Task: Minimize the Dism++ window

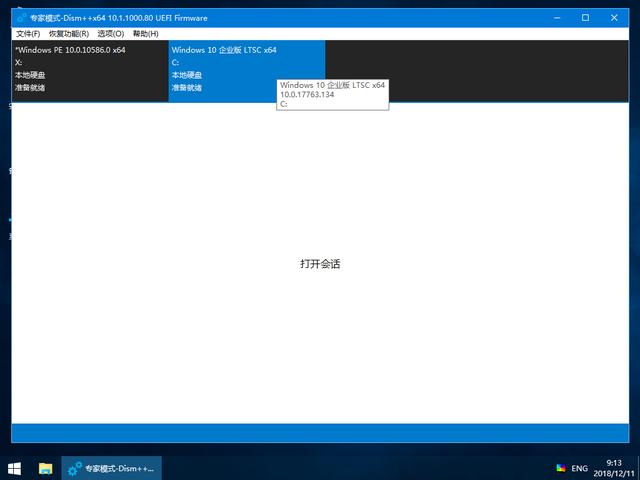Action: pyautogui.click(x=557, y=18)
